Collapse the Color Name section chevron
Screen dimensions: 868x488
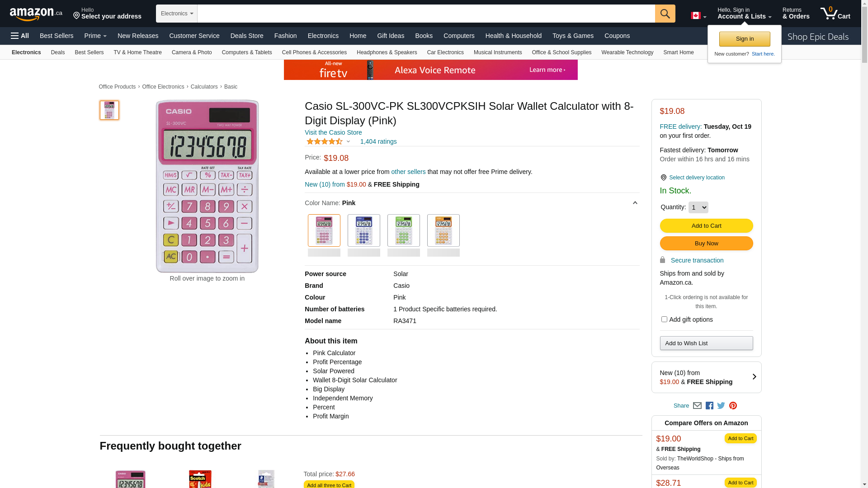click(635, 203)
